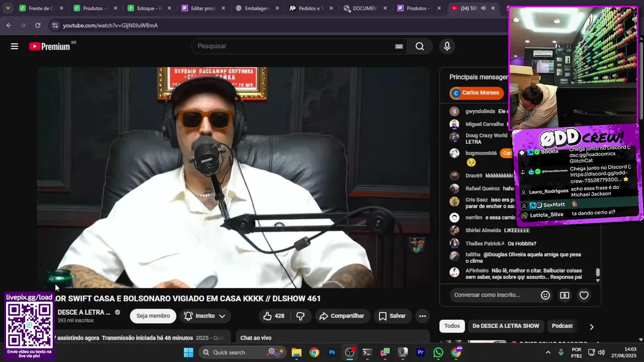This screenshot has height=362, width=644.
Task: Click the browser forward arrow
Action: point(23,25)
